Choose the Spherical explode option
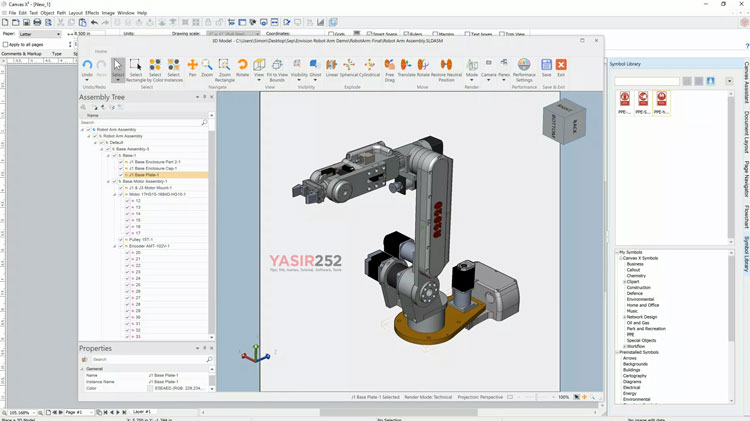This screenshot has width=750, height=421. click(349, 67)
